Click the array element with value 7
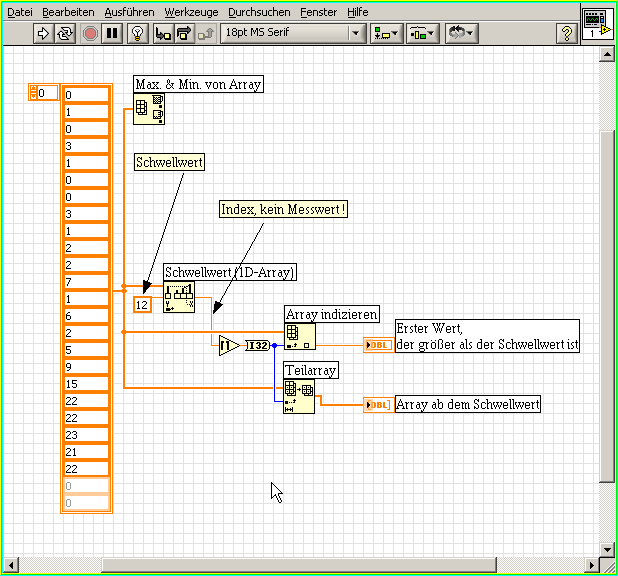 (86, 282)
